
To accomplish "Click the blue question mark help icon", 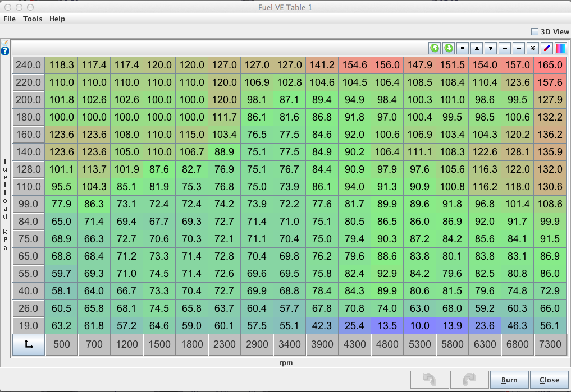I will pos(5,51).
